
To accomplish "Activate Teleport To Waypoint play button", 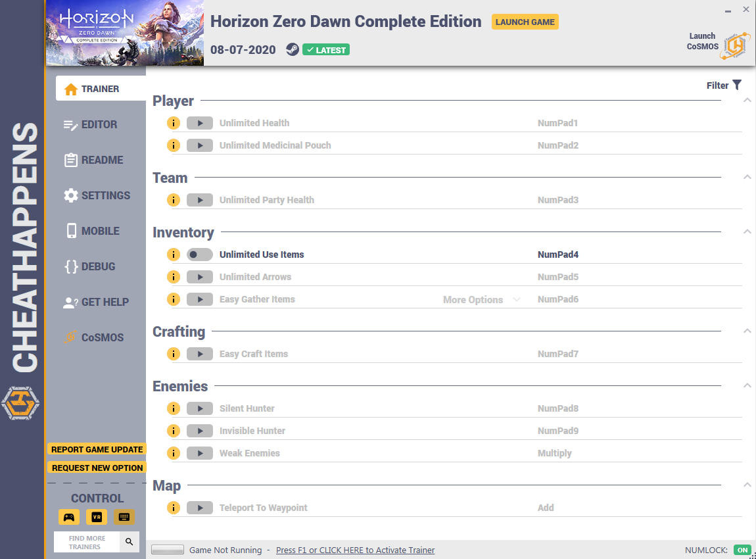I will pyautogui.click(x=200, y=508).
